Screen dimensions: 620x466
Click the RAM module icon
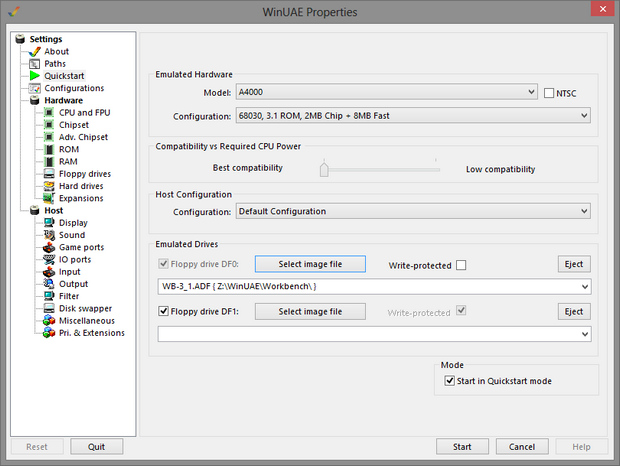49,162
